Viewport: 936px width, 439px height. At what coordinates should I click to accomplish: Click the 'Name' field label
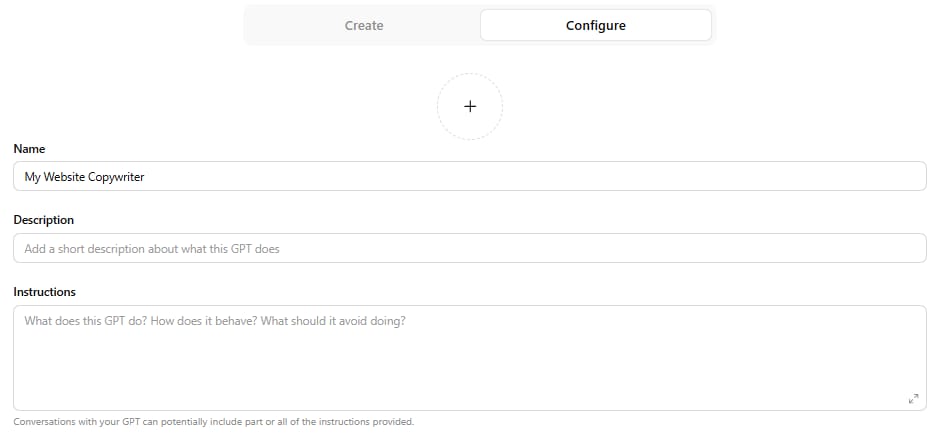[x=29, y=149]
